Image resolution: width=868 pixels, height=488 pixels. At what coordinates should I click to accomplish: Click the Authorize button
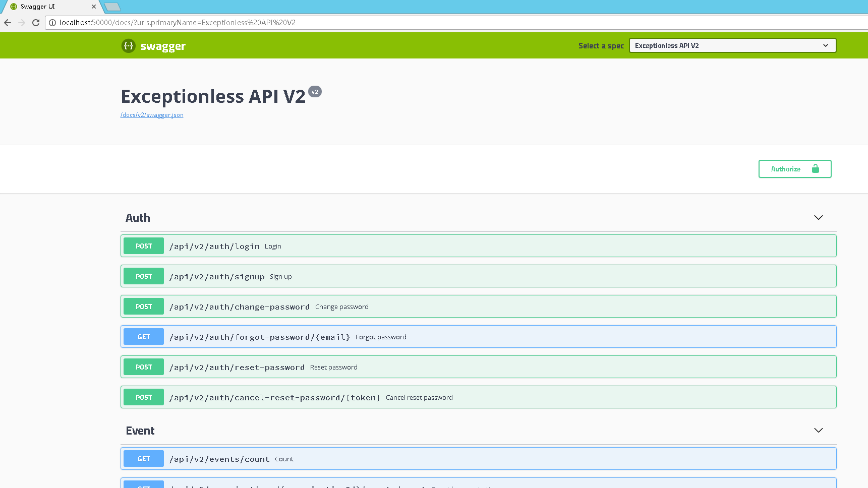click(795, 169)
